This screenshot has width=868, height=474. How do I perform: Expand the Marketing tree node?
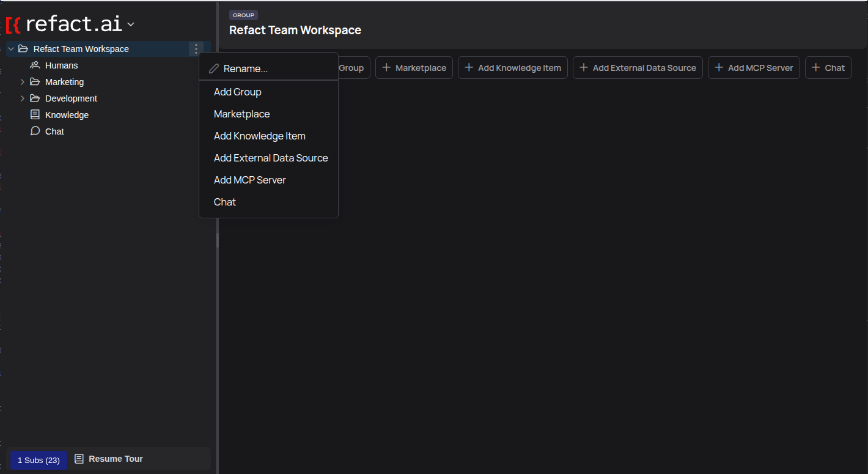click(x=23, y=81)
